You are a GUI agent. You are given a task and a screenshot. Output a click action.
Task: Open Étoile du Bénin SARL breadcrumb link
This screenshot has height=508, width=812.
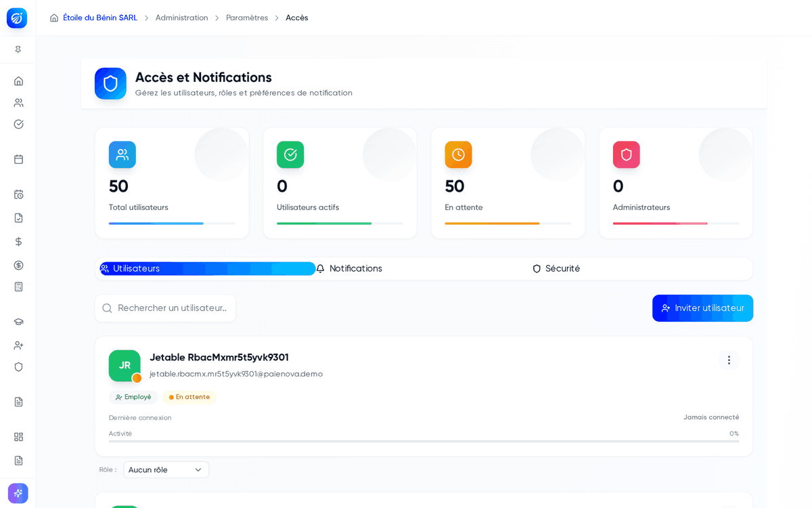pos(100,18)
